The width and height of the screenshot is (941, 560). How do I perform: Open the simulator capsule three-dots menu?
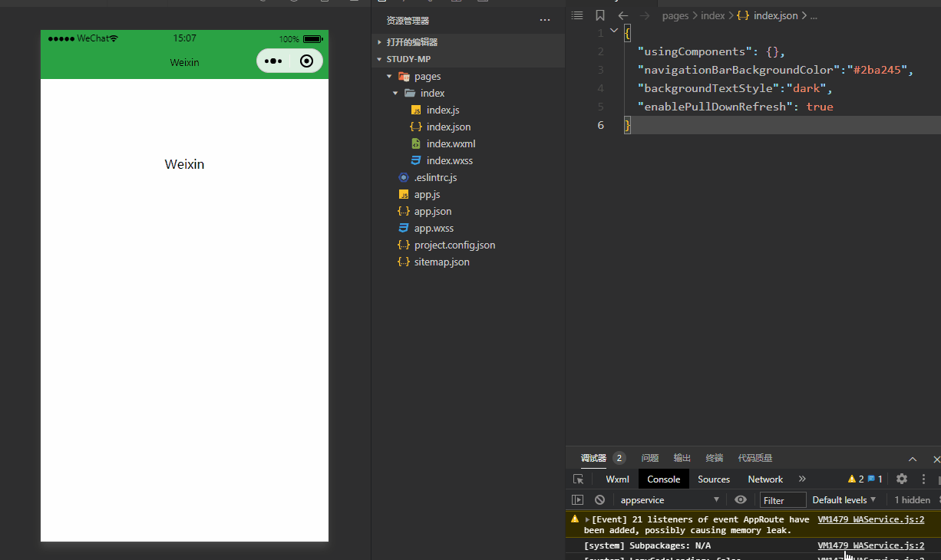click(x=273, y=61)
